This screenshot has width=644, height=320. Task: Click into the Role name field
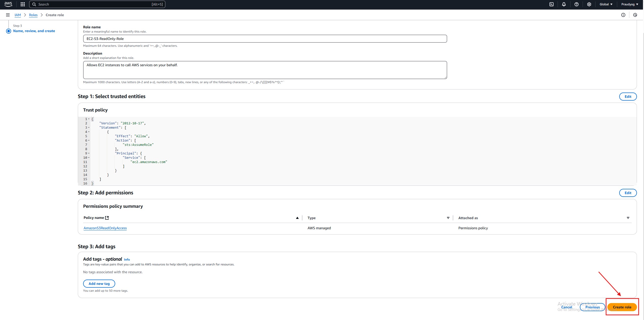[x=265, y=39]
